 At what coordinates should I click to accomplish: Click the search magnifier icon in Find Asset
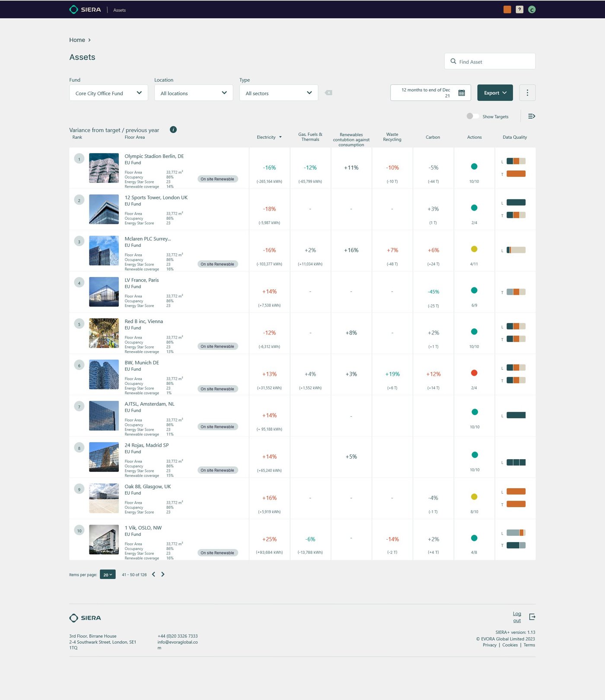(x=453, y=61)
